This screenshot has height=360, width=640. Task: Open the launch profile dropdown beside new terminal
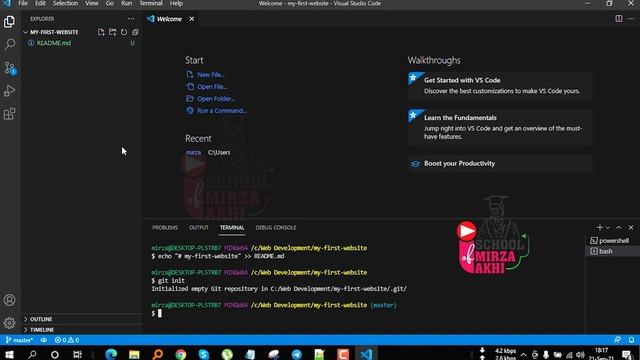608,227
